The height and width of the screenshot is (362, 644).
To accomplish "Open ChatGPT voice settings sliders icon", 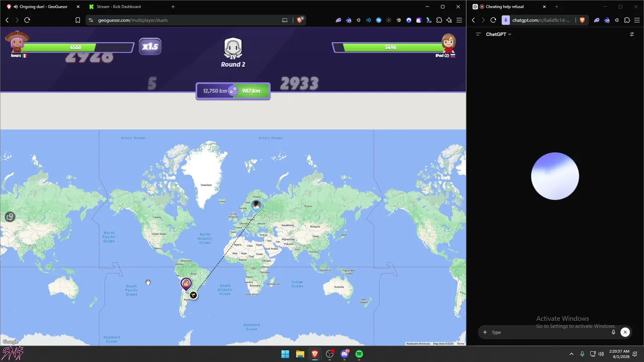I will coord(632,34).
